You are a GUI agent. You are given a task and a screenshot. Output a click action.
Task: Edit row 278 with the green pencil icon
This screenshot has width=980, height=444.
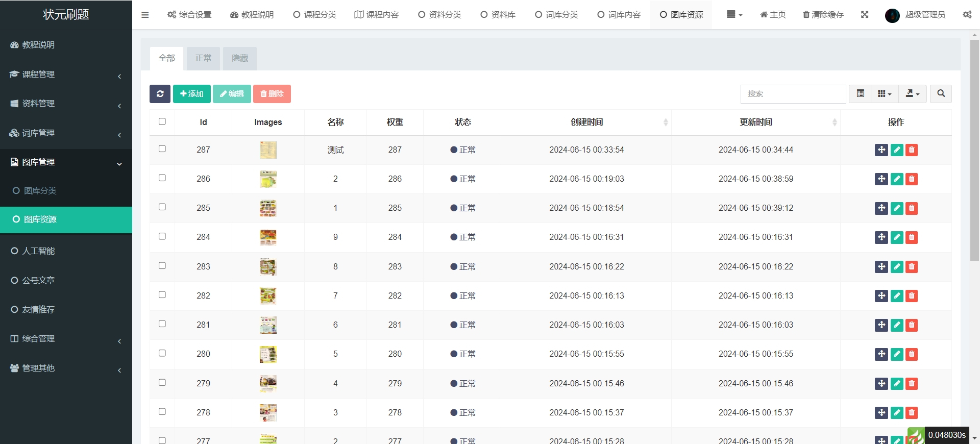[897, 413]
